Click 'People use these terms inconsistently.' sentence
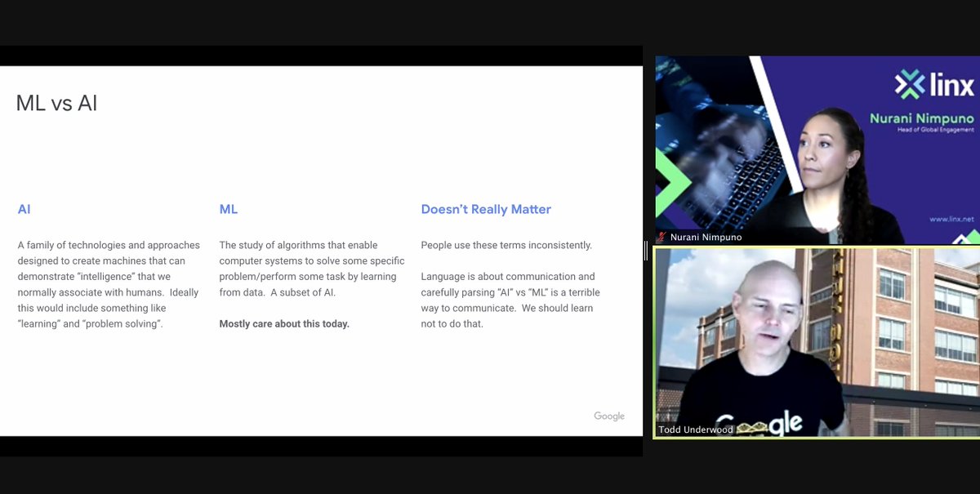 pos(506,245)
